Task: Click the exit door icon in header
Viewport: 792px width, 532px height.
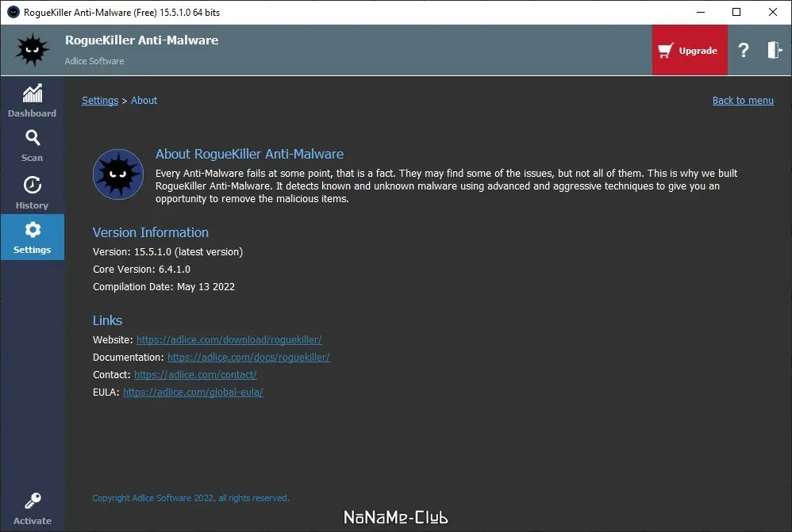Action: (775, 50)
